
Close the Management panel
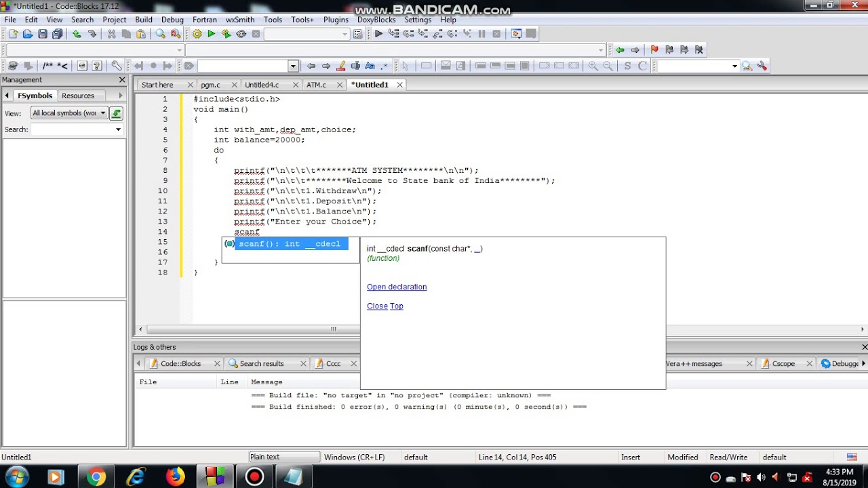click(122, 80)
